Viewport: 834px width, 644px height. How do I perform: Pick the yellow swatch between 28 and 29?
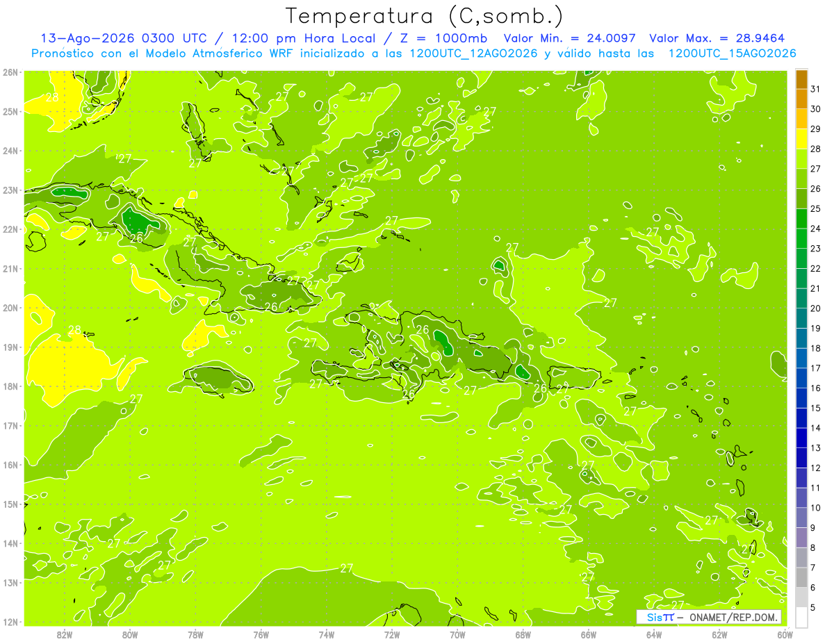coord(801,139)
